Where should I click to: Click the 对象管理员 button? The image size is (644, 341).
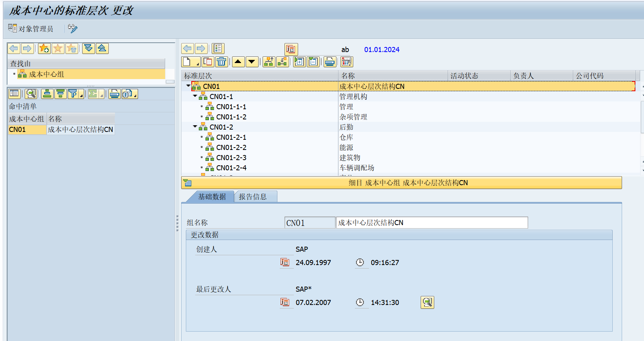[31, 29]
